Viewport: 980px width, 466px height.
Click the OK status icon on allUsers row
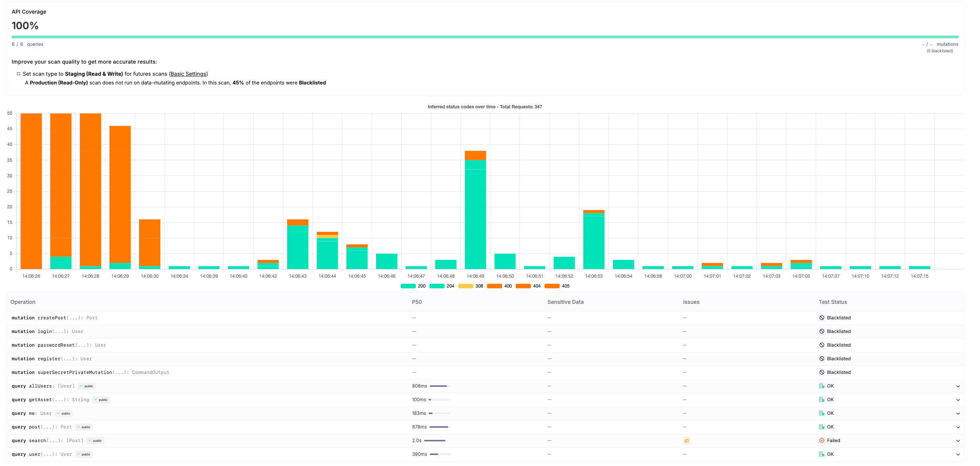[x=822, y=386]
